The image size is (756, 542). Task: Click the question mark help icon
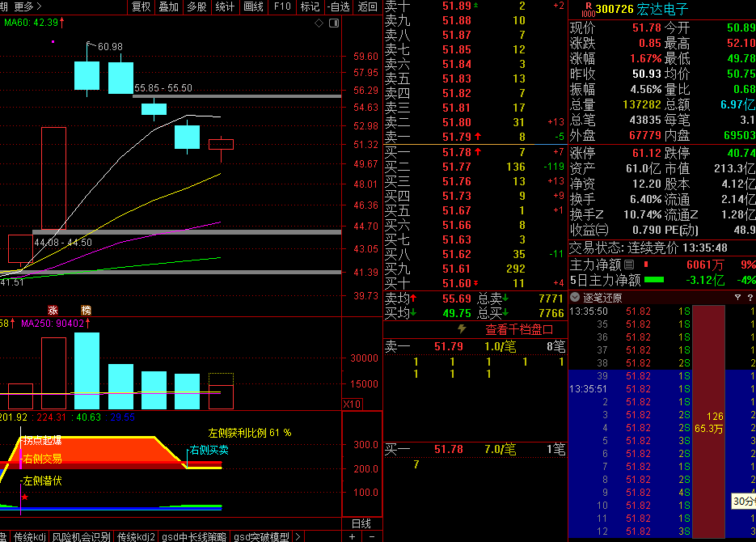750,298
